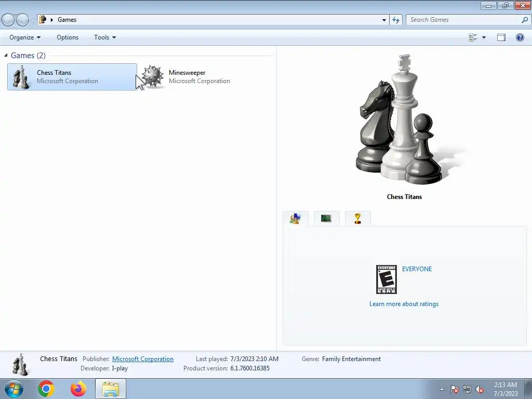Open the view options dropdown arrow
Viewport: 532px width, 399px height.
click(x=484, y=37)
